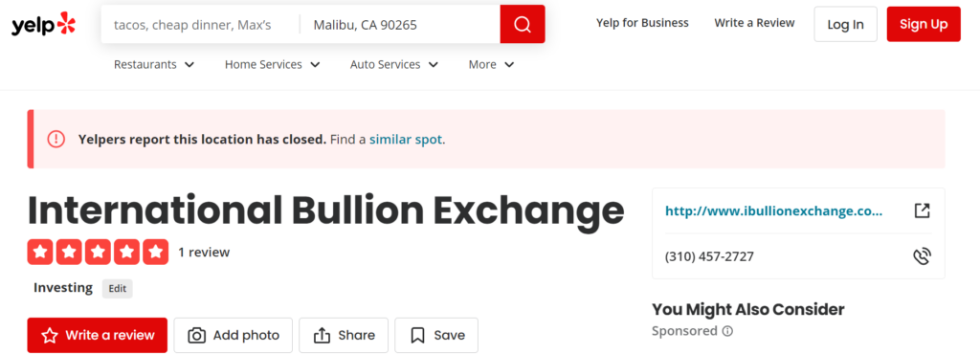Save the business with bookmark button
Image resolution: width=980 pixels, height=354 pixels.
[x=436, y=335]
